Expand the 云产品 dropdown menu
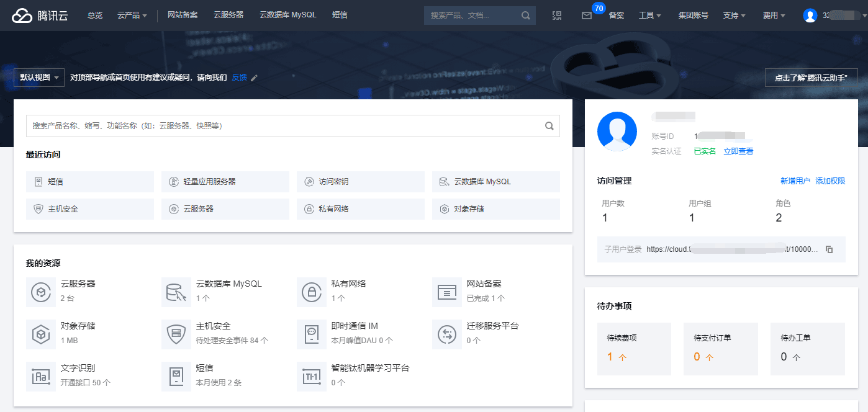 click(x=132, y=16)
